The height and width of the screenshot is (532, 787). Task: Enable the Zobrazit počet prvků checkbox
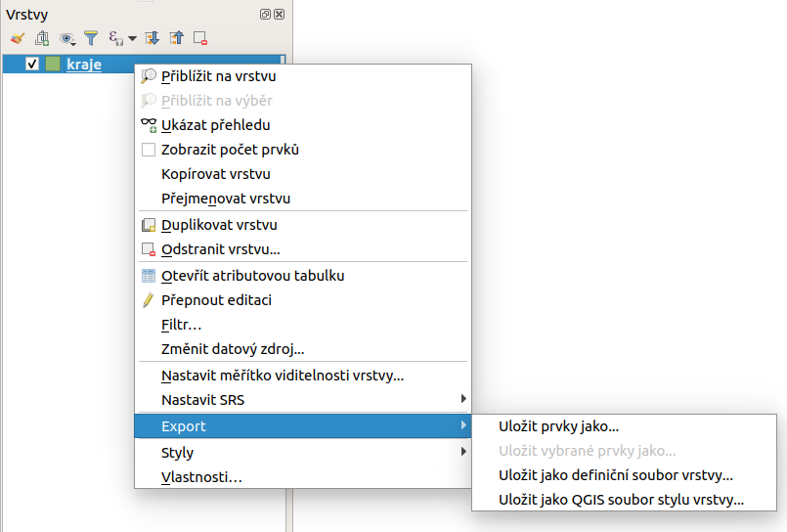(x=149, y=150)
